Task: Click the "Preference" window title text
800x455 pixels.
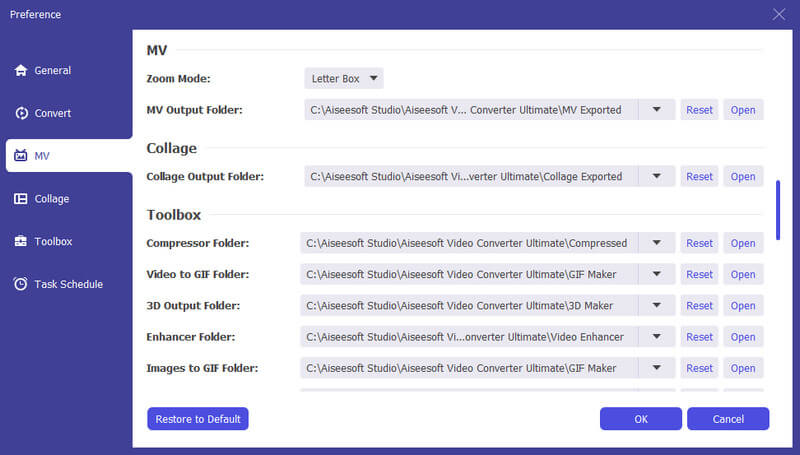Action: [x=35, y=14]
